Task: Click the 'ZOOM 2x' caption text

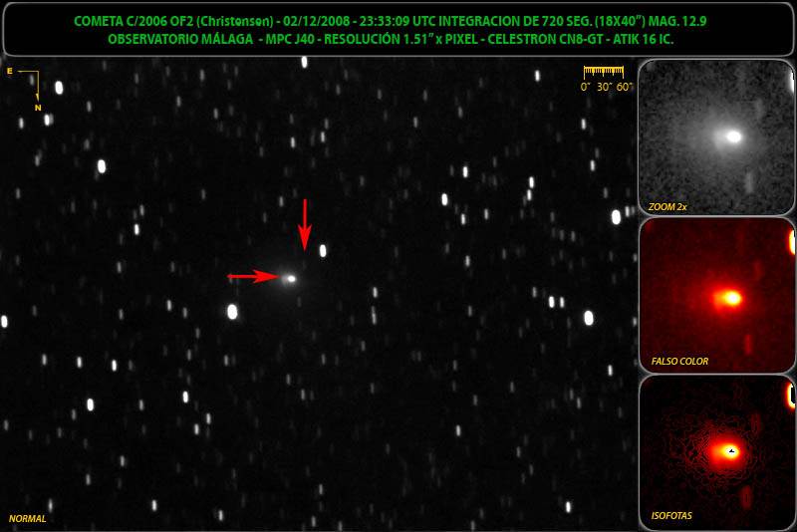Action: 667,207
